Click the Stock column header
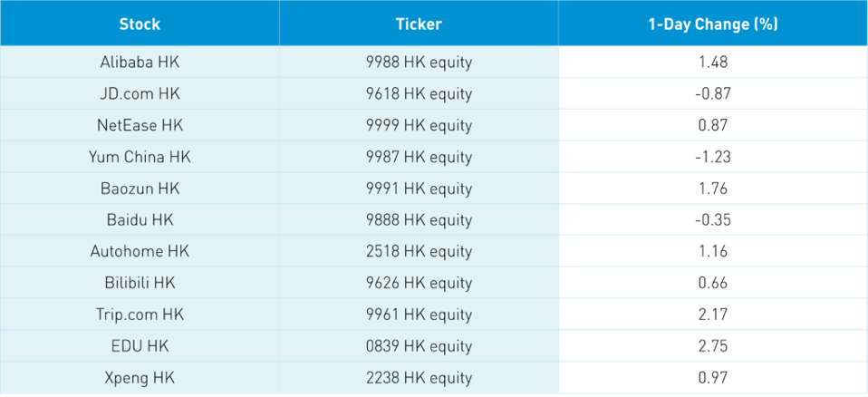Screen dimensions: 868x397 tap(140, 24)
